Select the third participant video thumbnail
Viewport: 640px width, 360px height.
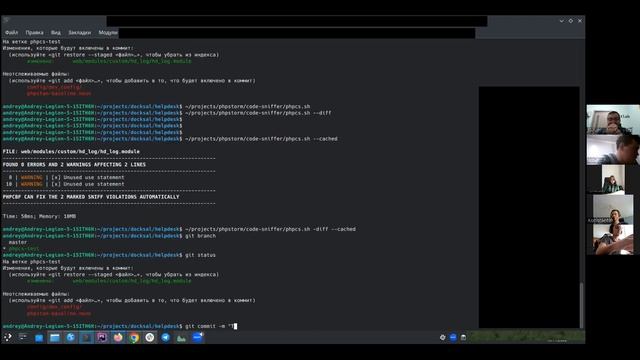click(x=613, y=179)
